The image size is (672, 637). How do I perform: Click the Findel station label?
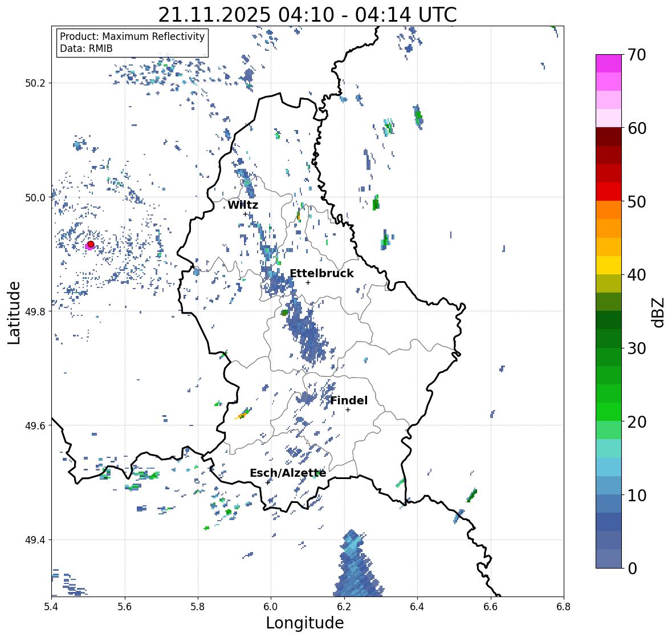[x=349, y=400]
